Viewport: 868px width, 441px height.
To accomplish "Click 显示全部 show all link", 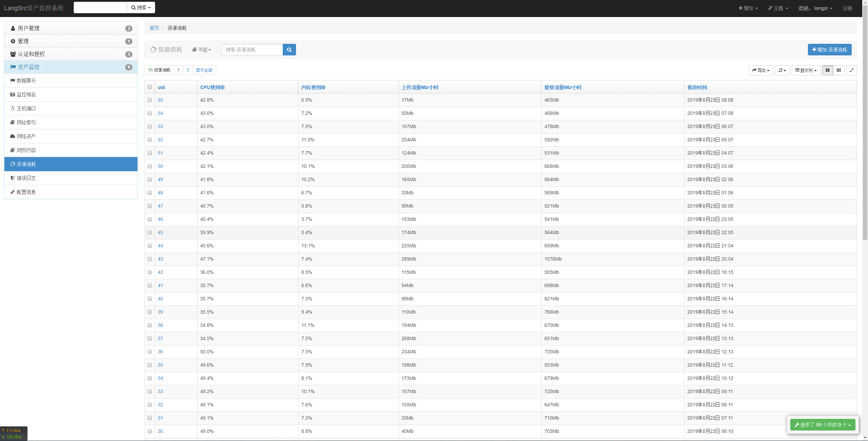I will tap(204, 70).
